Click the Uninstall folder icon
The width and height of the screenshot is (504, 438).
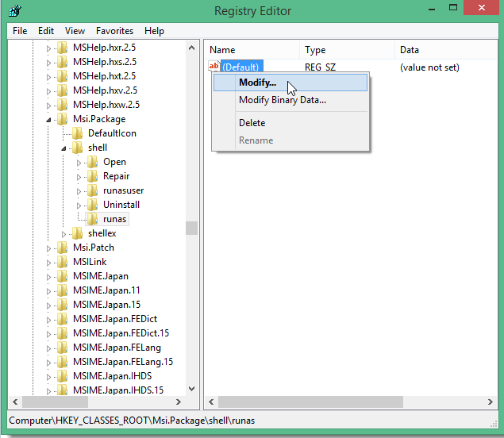[x=92, y=205]
